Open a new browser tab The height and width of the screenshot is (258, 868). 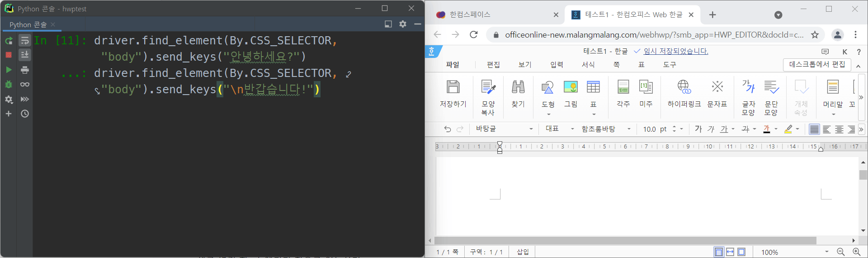pos(712,15)
